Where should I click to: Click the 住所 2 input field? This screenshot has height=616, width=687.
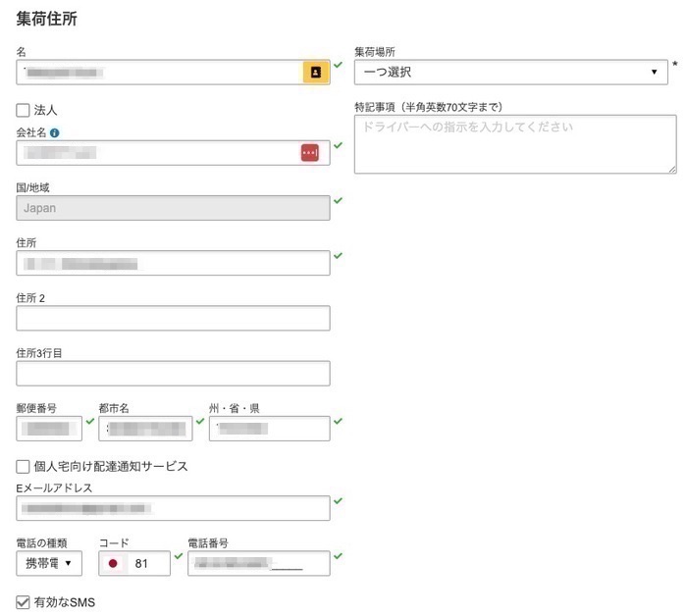pyautogui.click(x=173, y=319)
